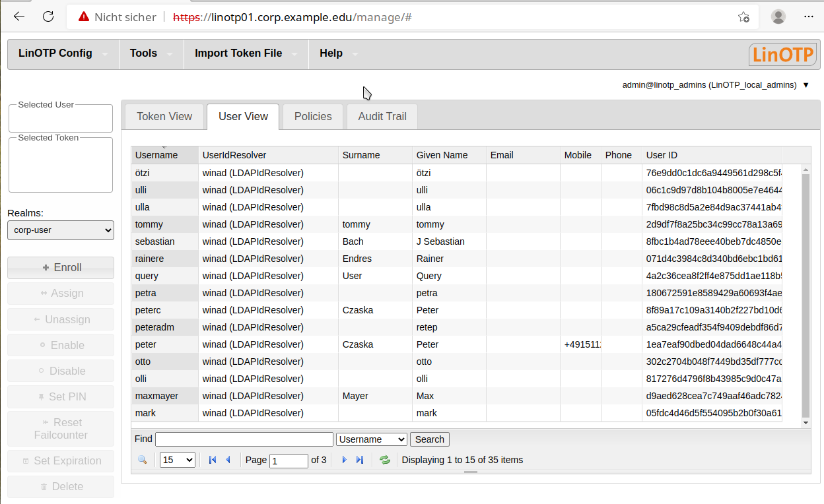Click inside the Find input field
The width and height of the screenshot is (824, 504).
click(244, 438)
